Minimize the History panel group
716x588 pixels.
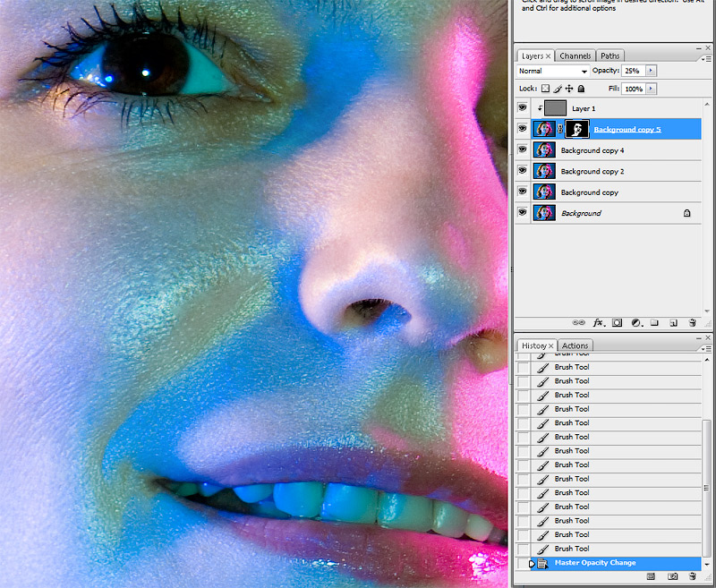[x=699, y=337]
